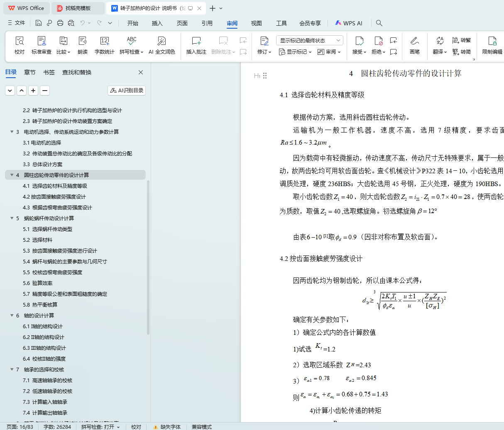Run AI 全文润色 polishing
Image resolution: width=504 pixels, height=430 pixels.
pos(162,45)
